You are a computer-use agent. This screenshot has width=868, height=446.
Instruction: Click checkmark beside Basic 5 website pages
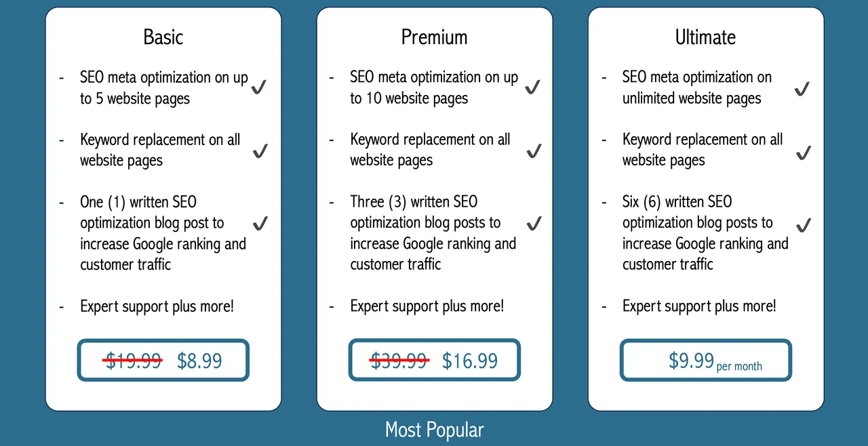(x=259, y=87)
